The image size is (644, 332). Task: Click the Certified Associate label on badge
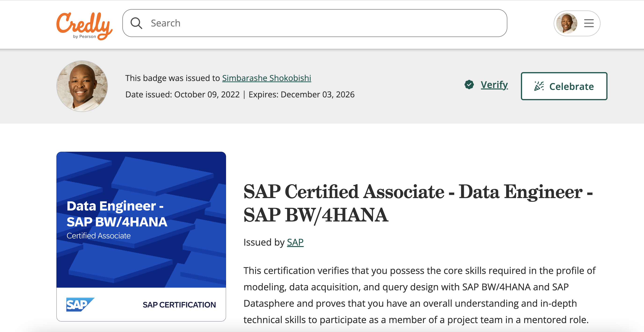[99, 236]
